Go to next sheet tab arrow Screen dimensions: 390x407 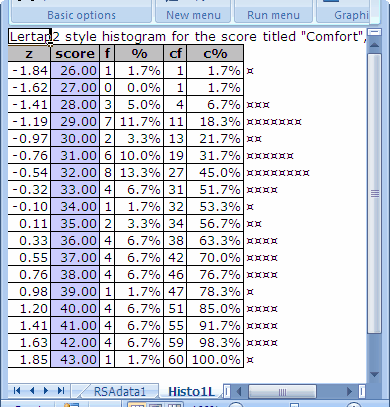(x=46, y=390)
